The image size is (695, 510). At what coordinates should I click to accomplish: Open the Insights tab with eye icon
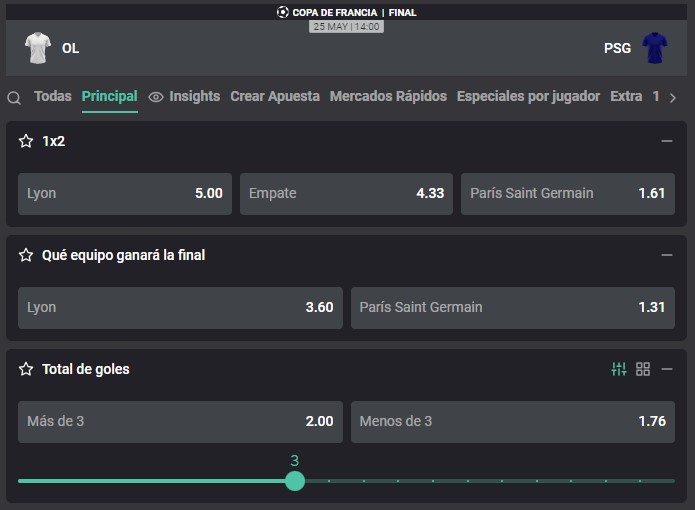[x=184, y=96]
